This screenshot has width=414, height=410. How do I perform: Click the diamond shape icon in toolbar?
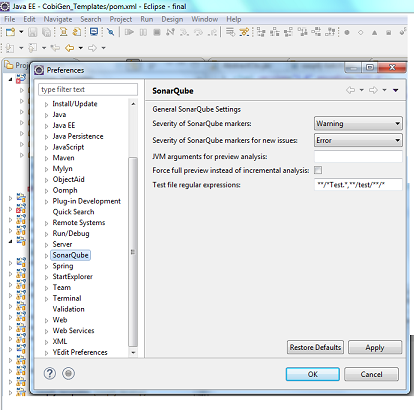pyautogui.click(x=361, y=32)
